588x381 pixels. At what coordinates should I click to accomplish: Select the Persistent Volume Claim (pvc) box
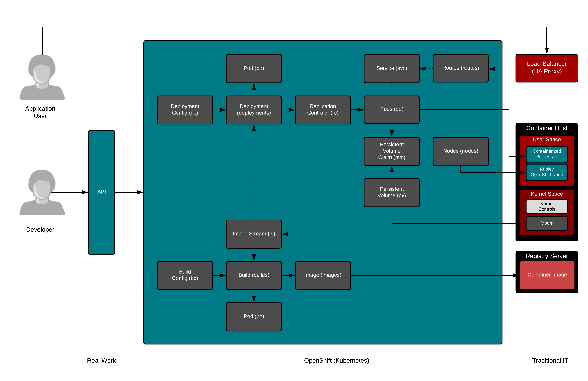(x=392, y=151)
